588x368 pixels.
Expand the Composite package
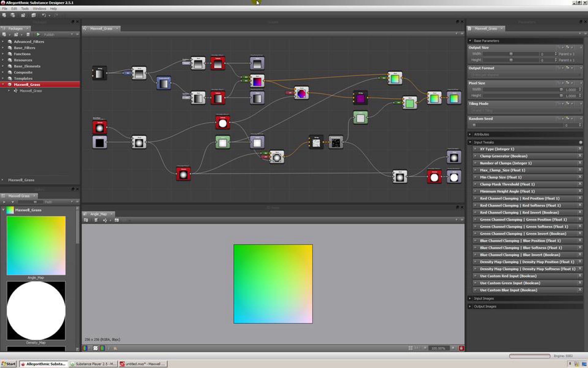pyautogui.click(x=3, y=72)
